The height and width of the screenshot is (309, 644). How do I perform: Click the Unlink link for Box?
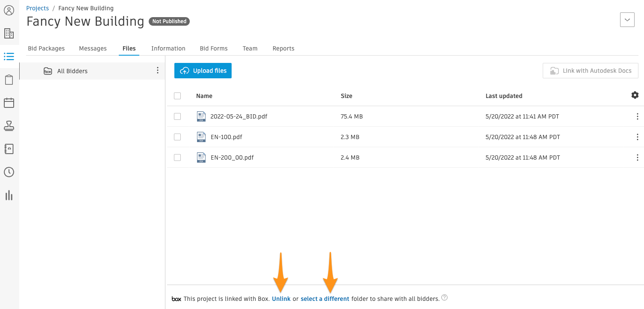pos(281,299)
